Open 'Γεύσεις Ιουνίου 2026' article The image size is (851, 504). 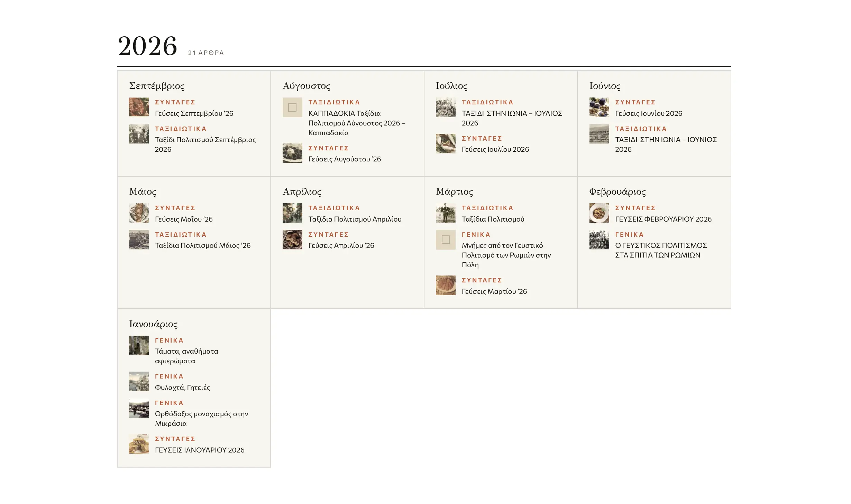pos(649,113)
